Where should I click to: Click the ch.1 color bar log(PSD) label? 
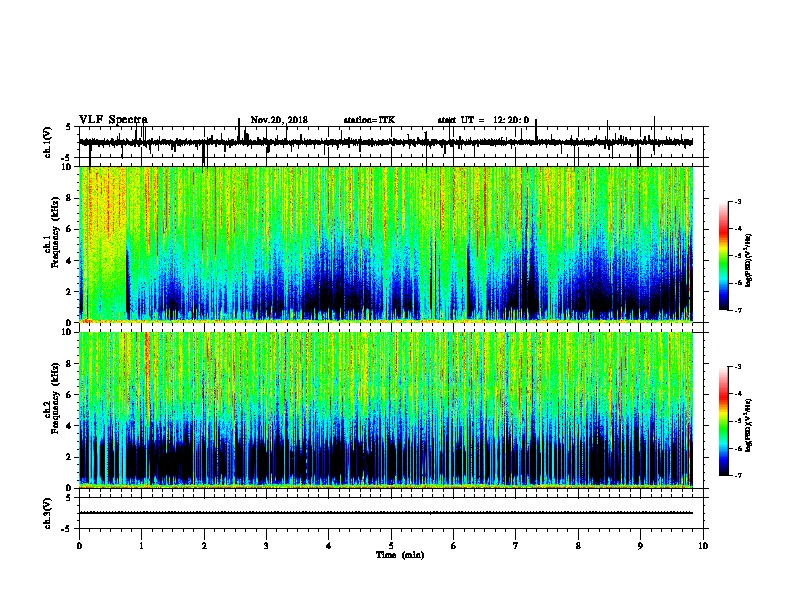(x=748, y=260)
